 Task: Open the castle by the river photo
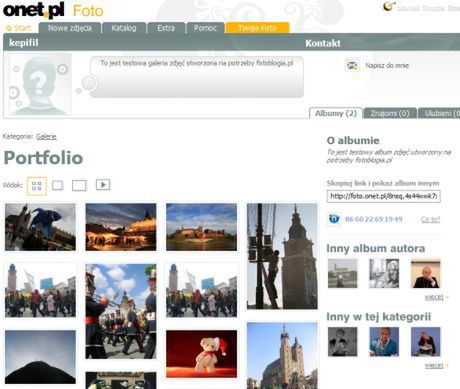tap(201, 227)
